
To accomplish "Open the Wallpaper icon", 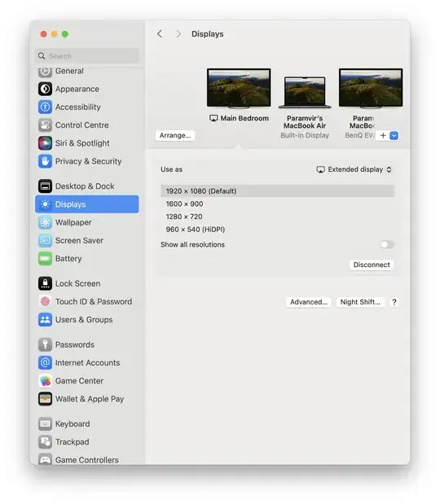I will click(x=45, y=222).
